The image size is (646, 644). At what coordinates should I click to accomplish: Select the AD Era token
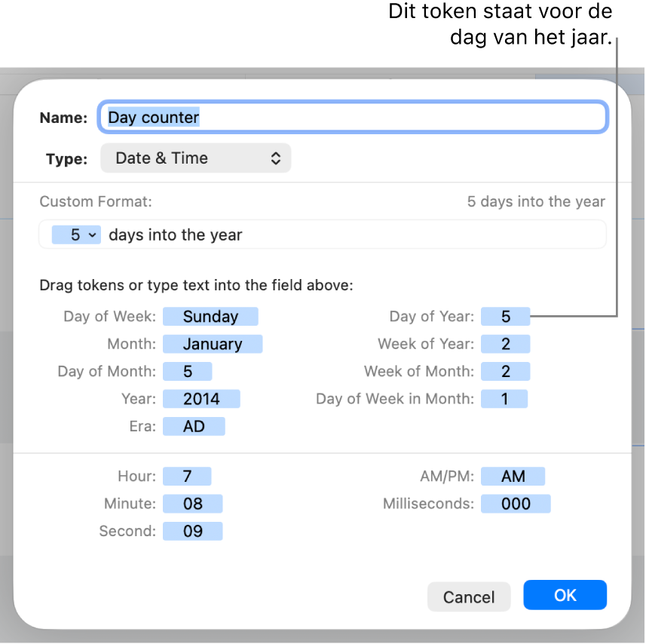coord(194,426)
